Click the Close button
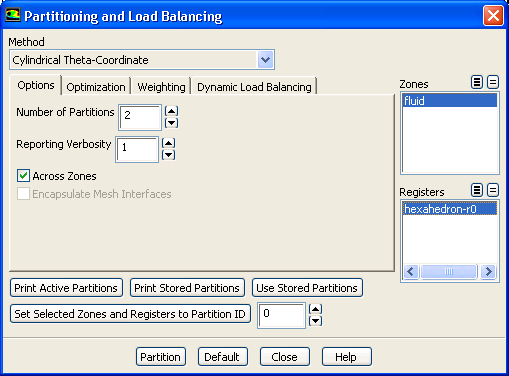 [x=285, y=357]
